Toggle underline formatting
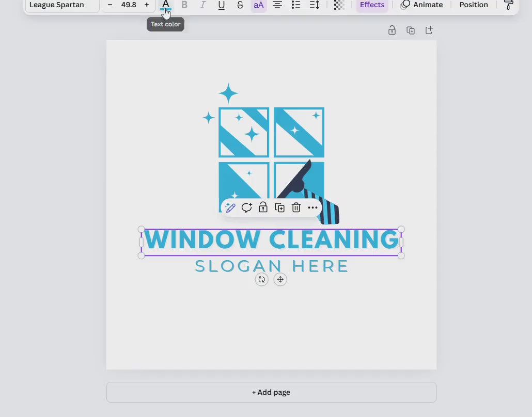This screenshot has width=532, height=417. point(221,5)
